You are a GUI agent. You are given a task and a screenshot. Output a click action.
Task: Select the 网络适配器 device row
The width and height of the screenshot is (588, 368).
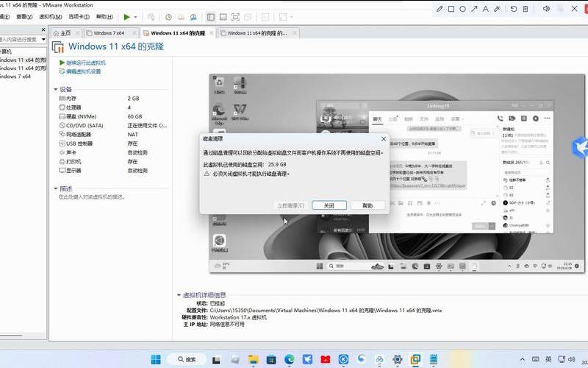112,135
